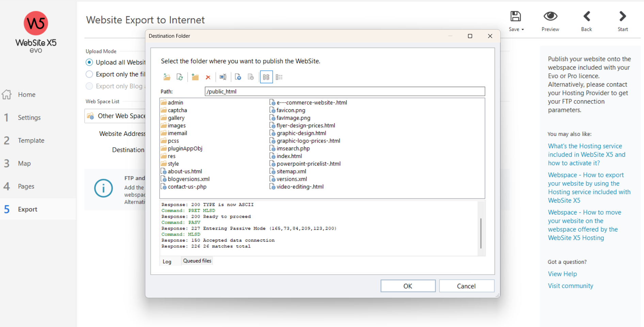Select favicon.png file
Viewport: 644px width, 327px height.
(x=287, y=110)
